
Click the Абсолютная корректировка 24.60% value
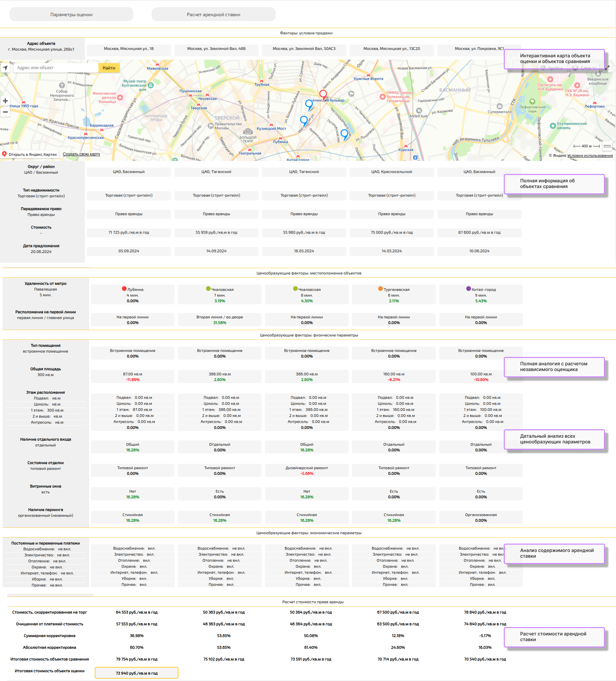click(x=398, y=647)
